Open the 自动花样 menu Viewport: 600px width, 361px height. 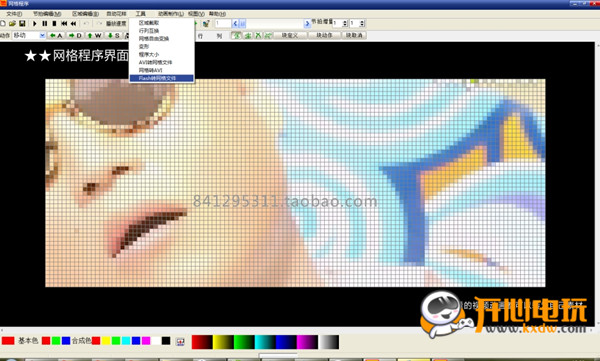(116, 14)
